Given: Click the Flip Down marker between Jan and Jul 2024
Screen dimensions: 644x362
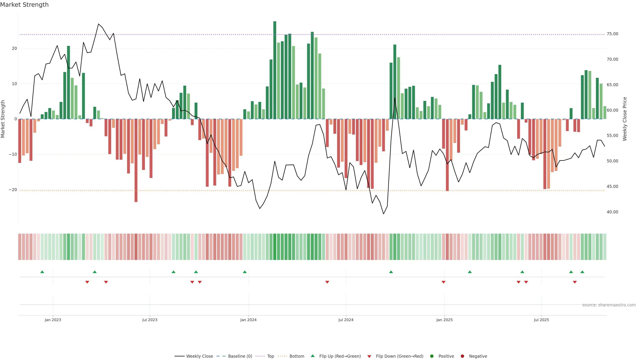Looking at the screenshot, I should [327, 282].
